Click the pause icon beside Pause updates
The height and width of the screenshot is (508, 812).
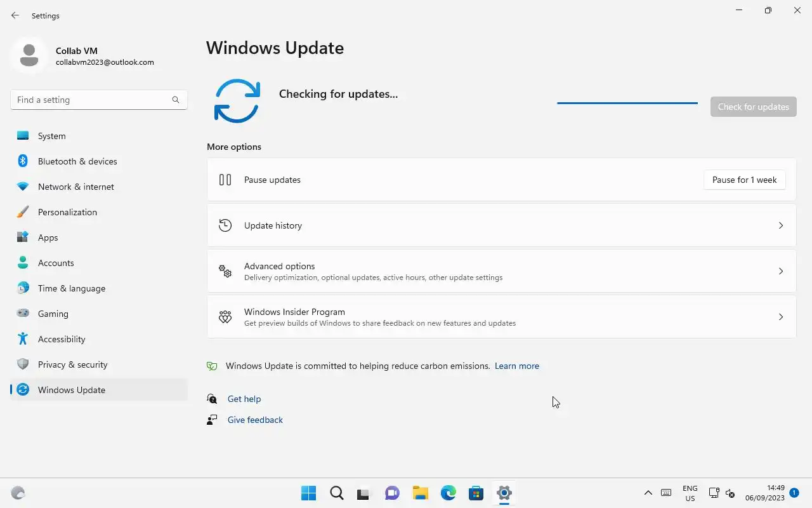225,180
